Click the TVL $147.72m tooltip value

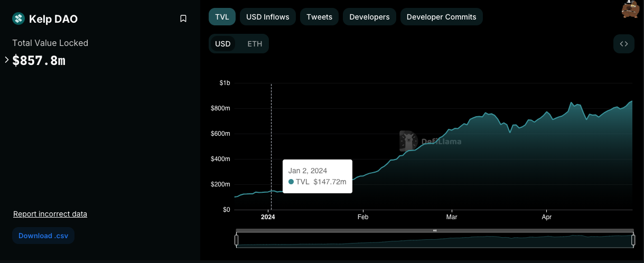318,182
